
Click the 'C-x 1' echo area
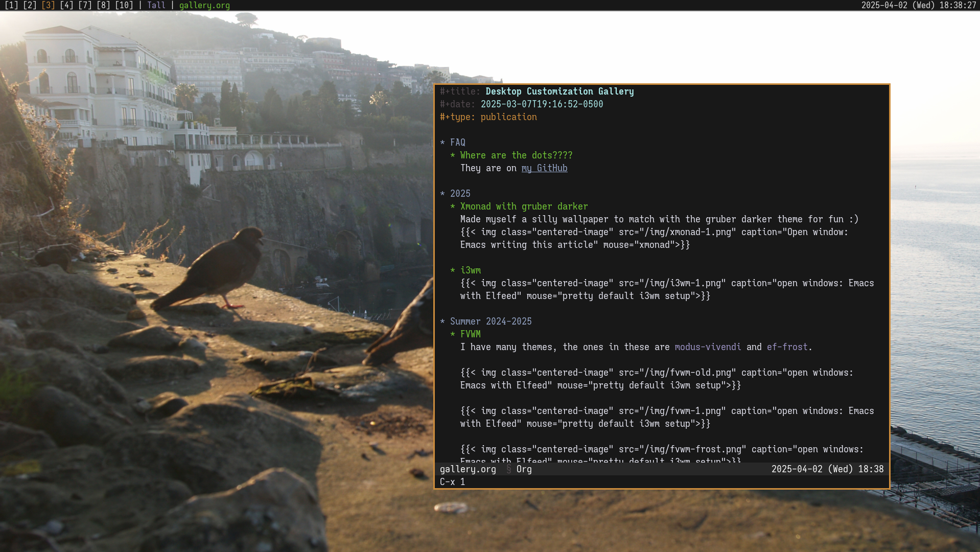(452, 482)
